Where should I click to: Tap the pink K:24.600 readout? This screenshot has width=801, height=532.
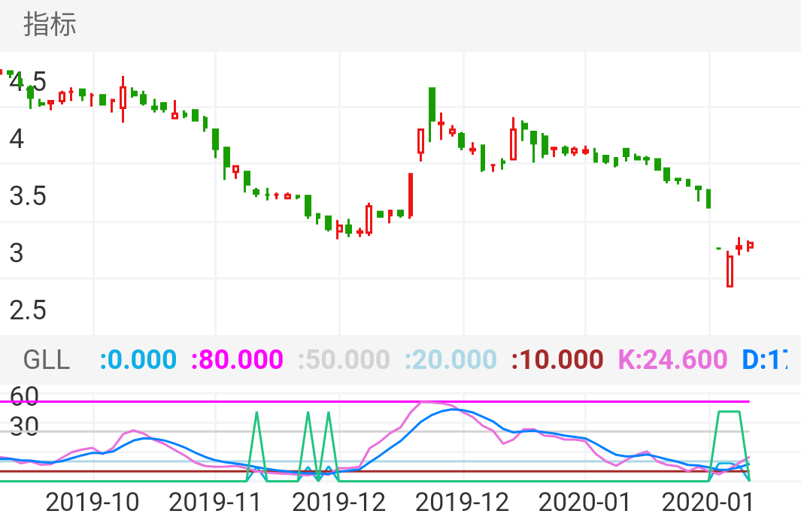[x=672, y=360]
